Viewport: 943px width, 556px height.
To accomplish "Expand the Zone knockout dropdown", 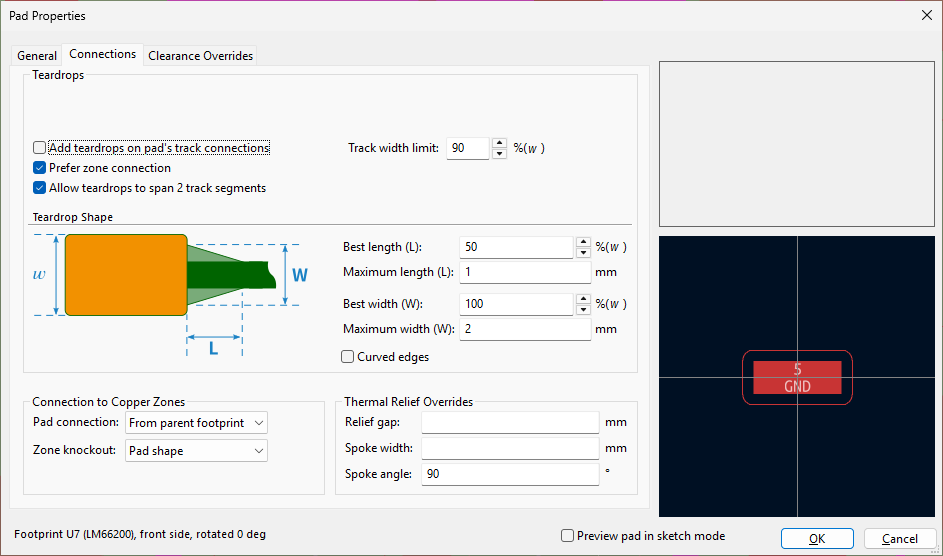I will (x=196, y=451).
